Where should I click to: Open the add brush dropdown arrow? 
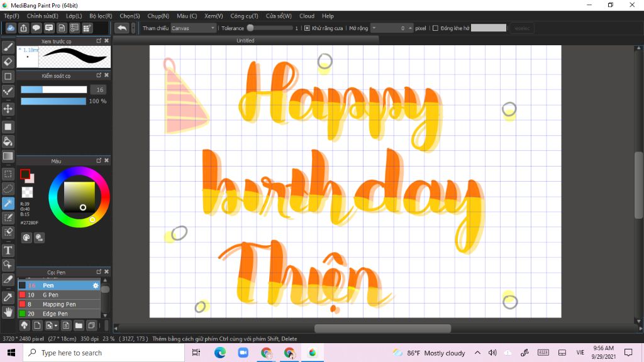point(56,326)
